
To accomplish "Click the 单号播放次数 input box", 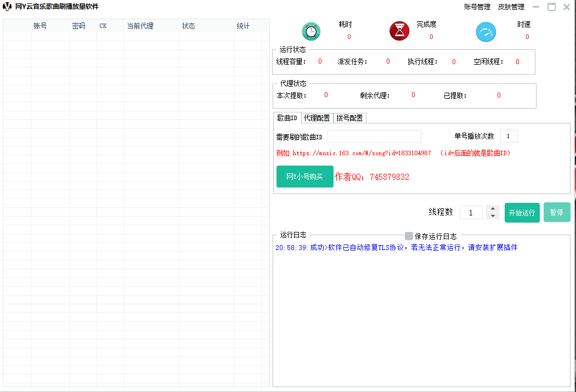I will click(x=509, y=136).
